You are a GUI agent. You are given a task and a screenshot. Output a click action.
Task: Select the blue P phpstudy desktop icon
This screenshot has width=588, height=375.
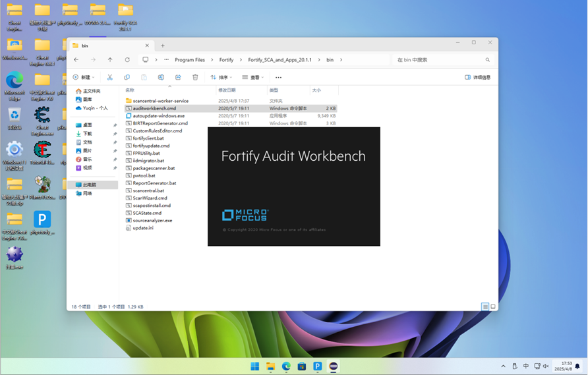click(42, 223)
